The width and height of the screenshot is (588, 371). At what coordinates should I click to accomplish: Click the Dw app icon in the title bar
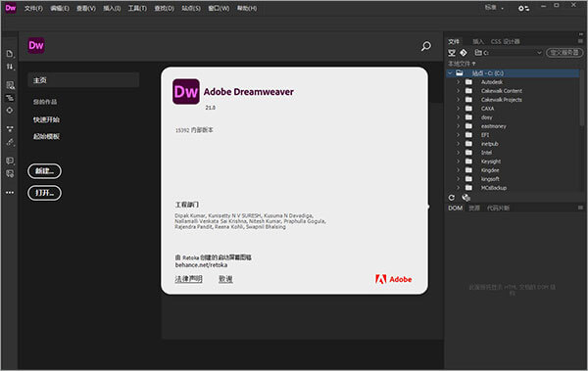point(11,8)
